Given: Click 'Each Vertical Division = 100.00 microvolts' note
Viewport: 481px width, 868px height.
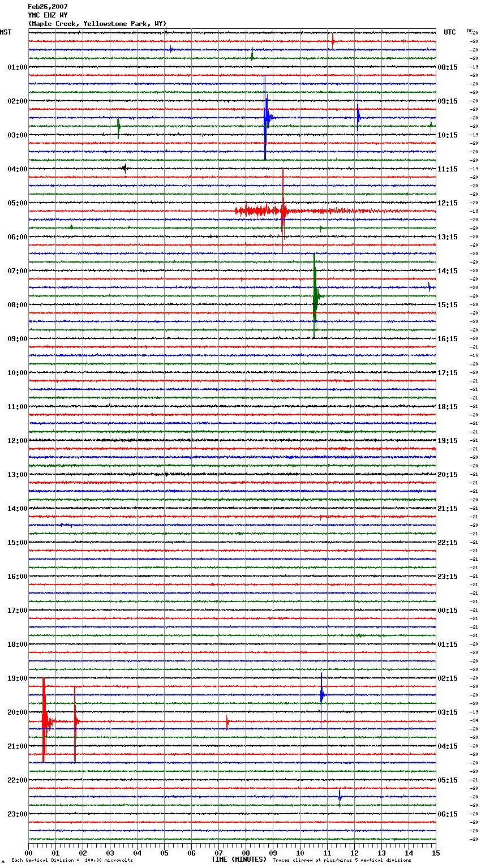Looking at the screenshot, I should tap(72, 860).
